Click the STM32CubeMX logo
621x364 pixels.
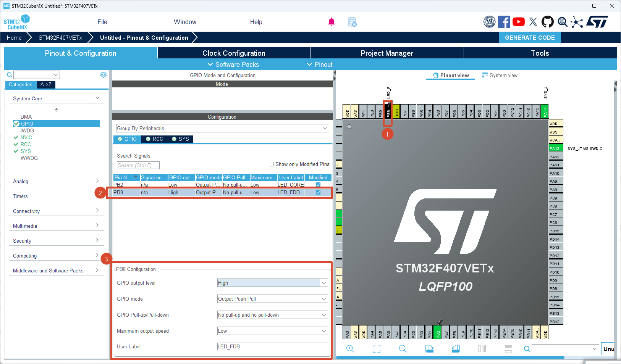point(17,22)
